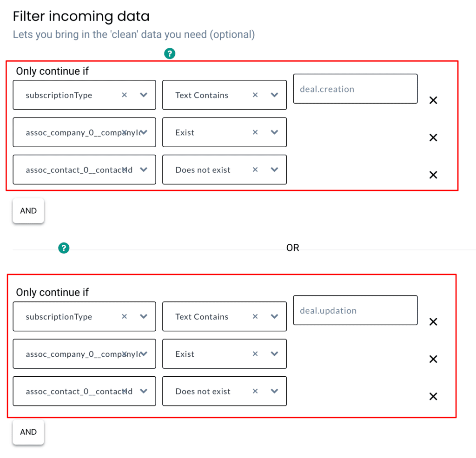Expand Exist operator dropdown in first group
The width and height of the screenshot is (476, 458).
(x=274, y=132)
